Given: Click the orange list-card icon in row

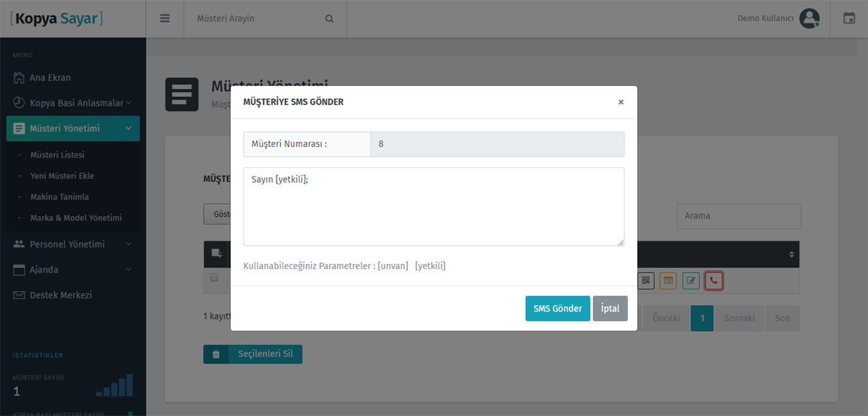Looking at the screenshot, I should pyautogui.click(x=668, y=280).
